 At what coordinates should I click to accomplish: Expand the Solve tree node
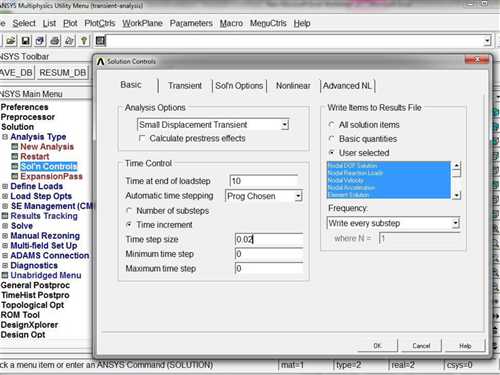tap(5, 226)
